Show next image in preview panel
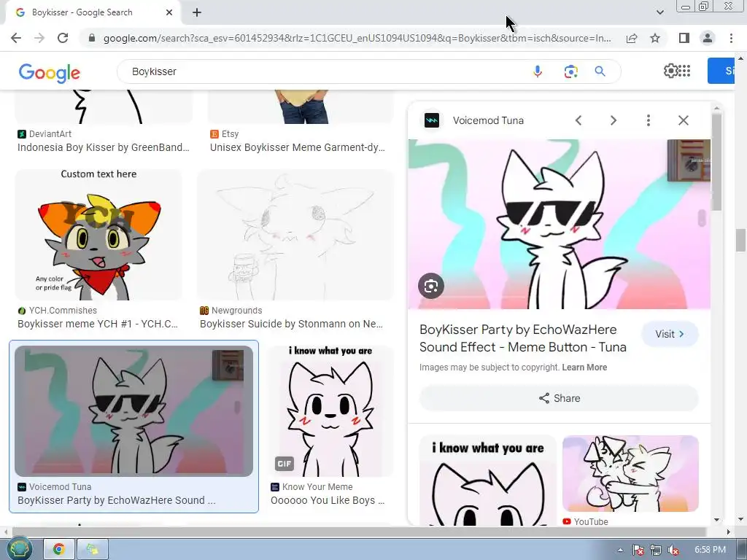Viewport: 747px width, 560px height. [614, 120]
